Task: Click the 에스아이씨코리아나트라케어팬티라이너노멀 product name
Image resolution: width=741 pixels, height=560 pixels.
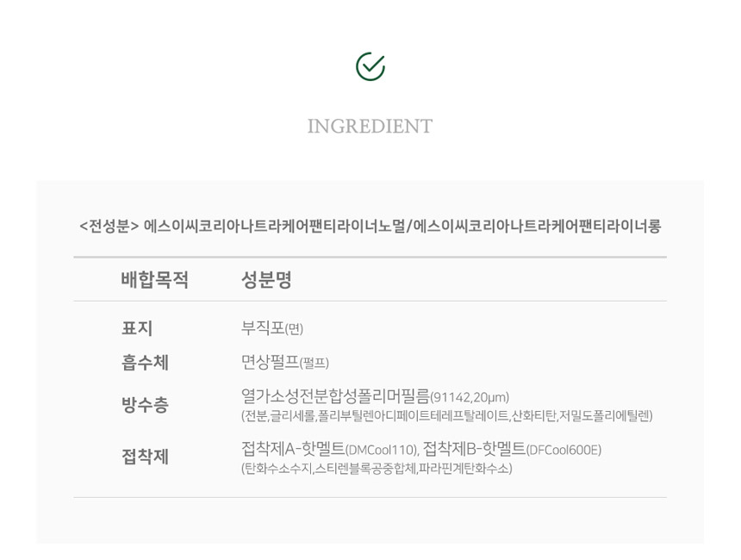Action: (274, 227)
